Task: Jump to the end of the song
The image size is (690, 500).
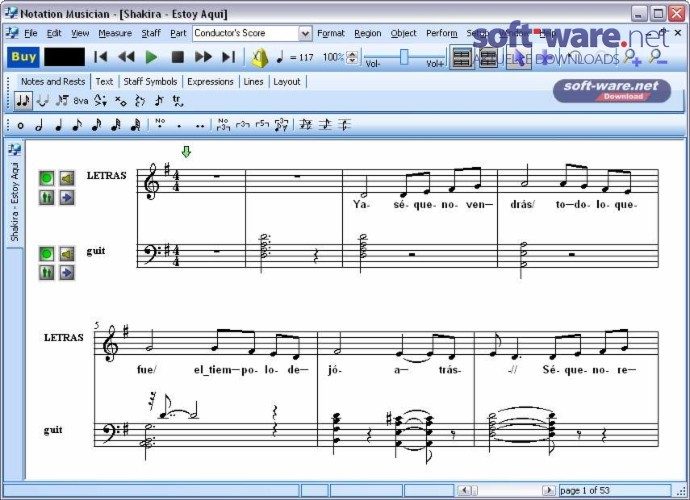Action: (228, 57)
